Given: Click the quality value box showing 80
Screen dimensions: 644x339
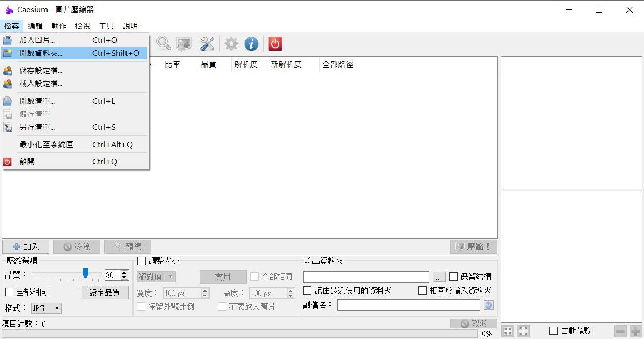Looking at the screenshot, I should [113, 275].
